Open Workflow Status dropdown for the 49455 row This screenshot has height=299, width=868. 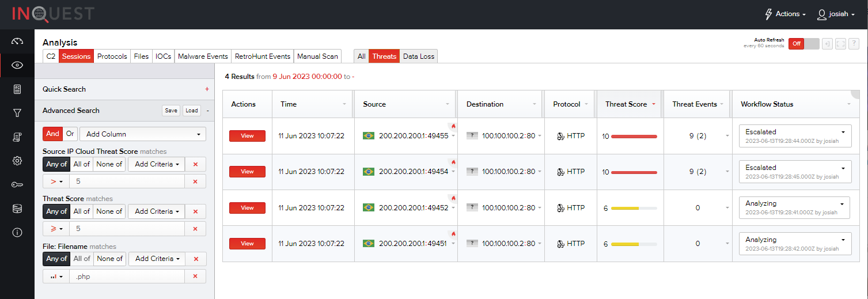pyautogui.click(x=795, y=136)
